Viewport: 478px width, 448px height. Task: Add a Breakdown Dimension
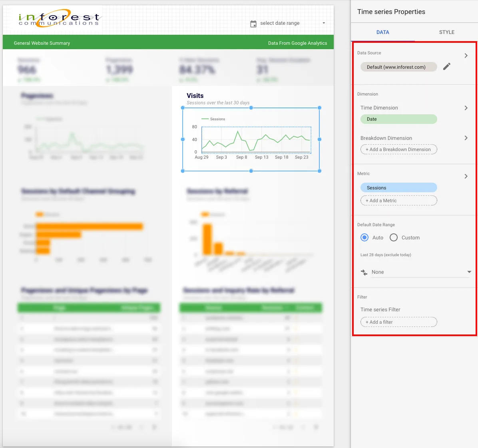tap(398, 149)
